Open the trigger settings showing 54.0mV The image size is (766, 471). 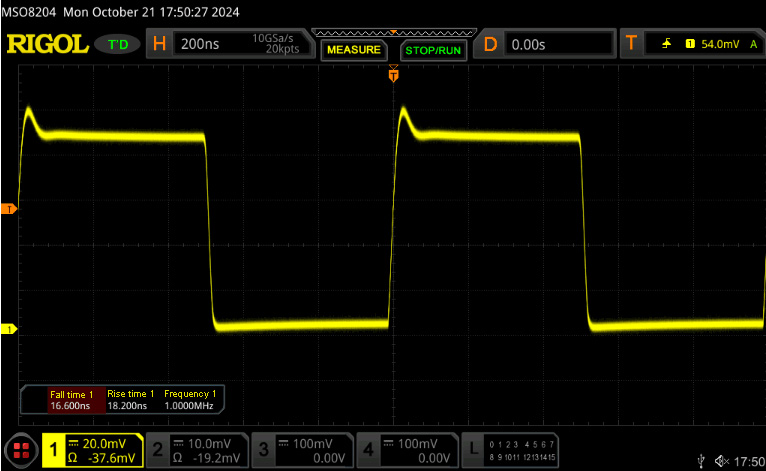click(691, 45)
